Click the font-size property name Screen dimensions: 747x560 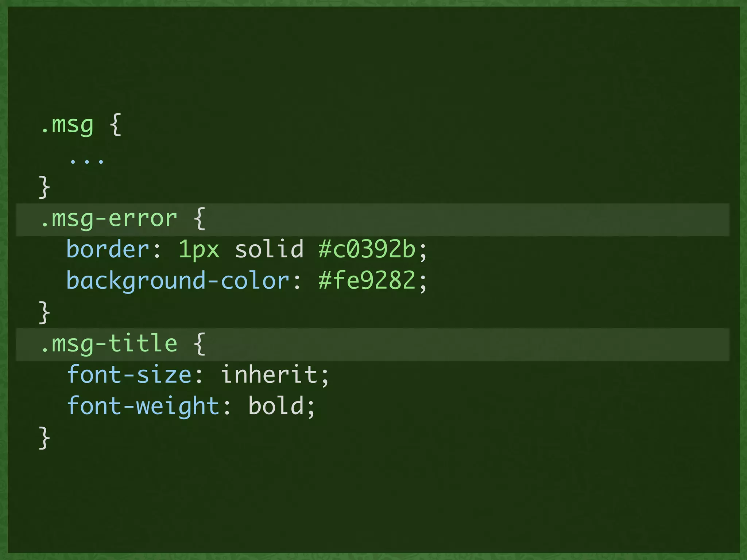coord(129,375)
